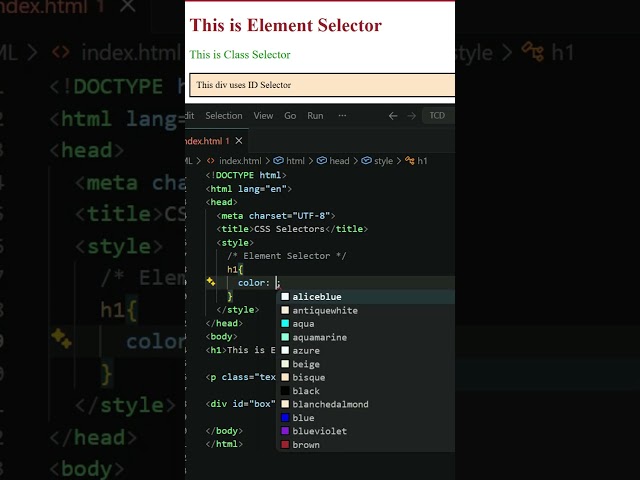Choose antiquewhite from autocomplete list
Image resolution: width=640 pixels, height=480 pixels.
coord(366,310)
